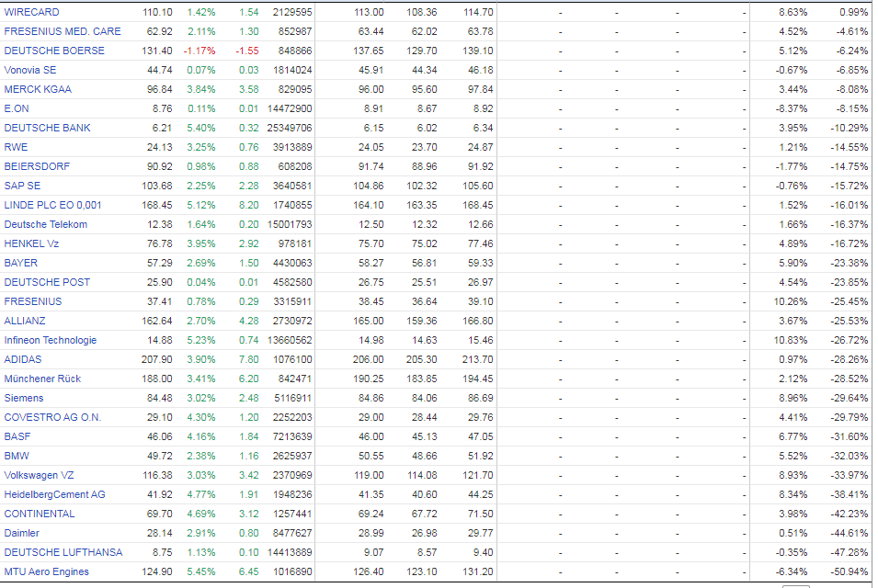Select the SAP SE link
The image size is (878, 588).
click(x=22, y=186)
